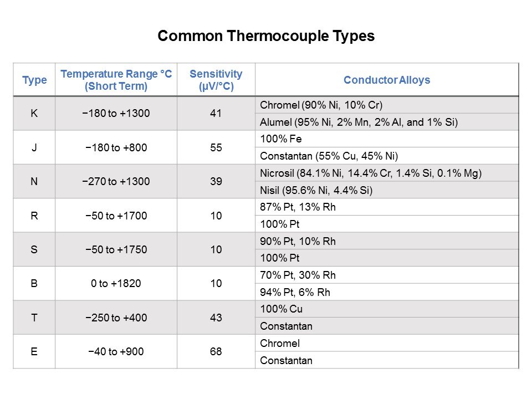Click the 'Conductor Alloys' column header

click(387, 80)
